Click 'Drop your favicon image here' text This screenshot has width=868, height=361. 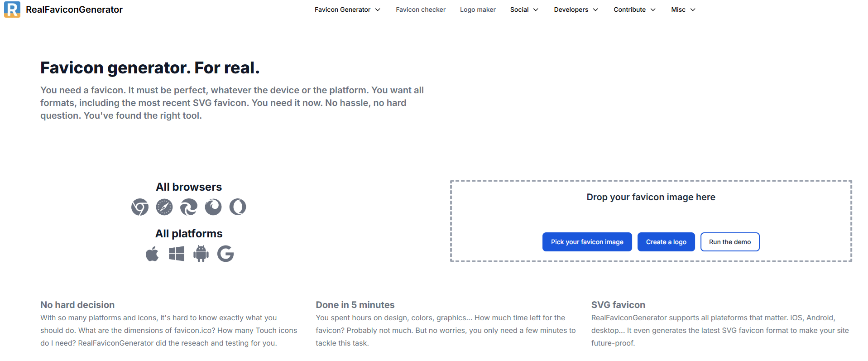(651, 197)
